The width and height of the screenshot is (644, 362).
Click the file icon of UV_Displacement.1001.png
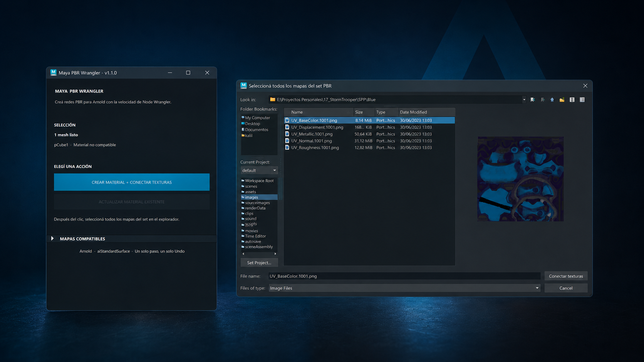click(x=287, y=127)
